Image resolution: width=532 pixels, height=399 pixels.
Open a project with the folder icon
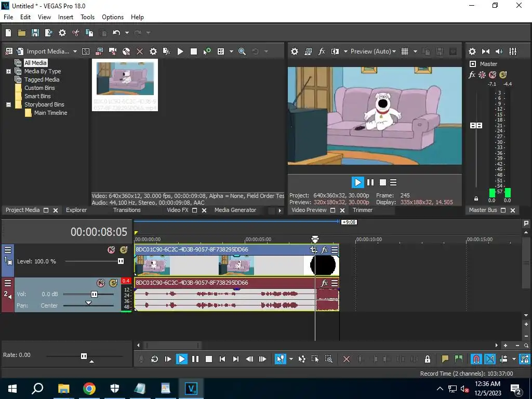pos(22,33)
